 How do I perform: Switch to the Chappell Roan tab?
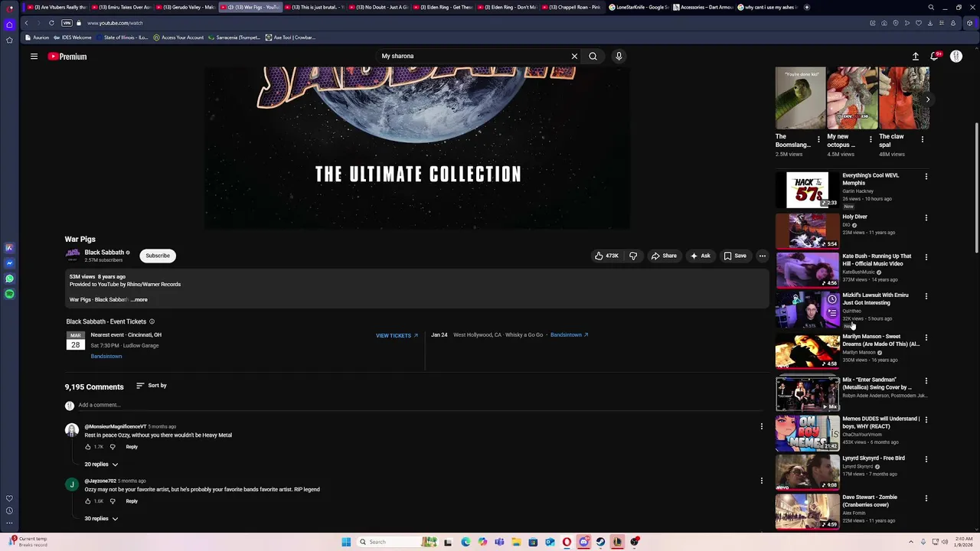(573, 7)
